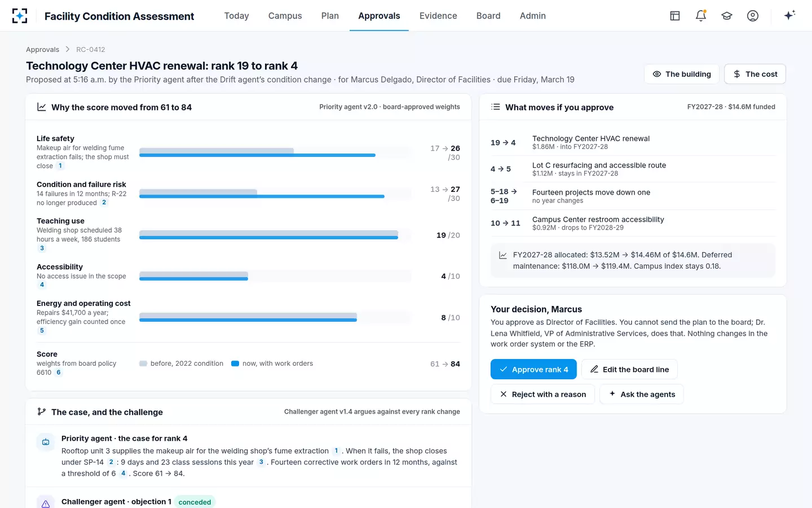Click the conceded badge on objection 1
This screenshot has width=812, height=508.
tap(195, 502)
